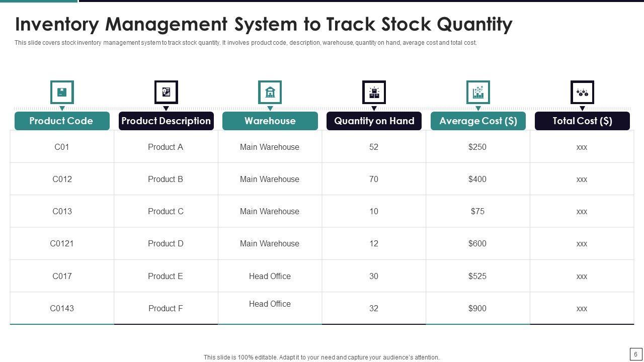The height and width of the screenshot is (362, 644).
Task: Click the package box icon above Product Code
Action: pos(62,93)
